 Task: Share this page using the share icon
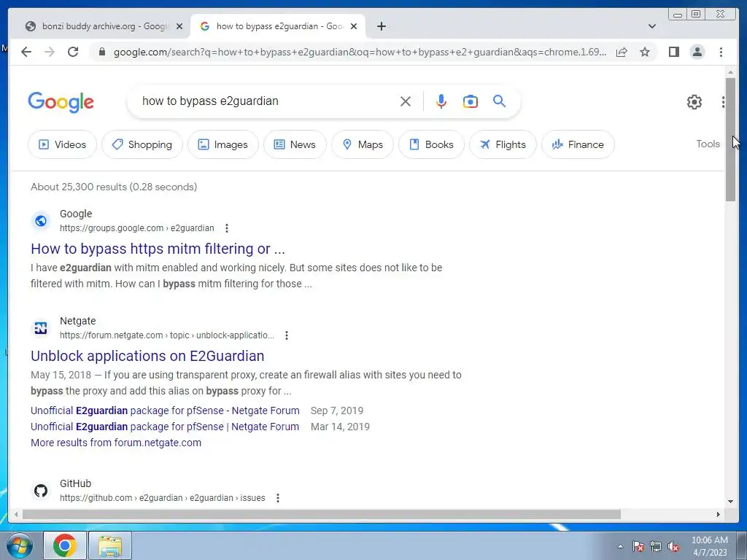(622, 52)
